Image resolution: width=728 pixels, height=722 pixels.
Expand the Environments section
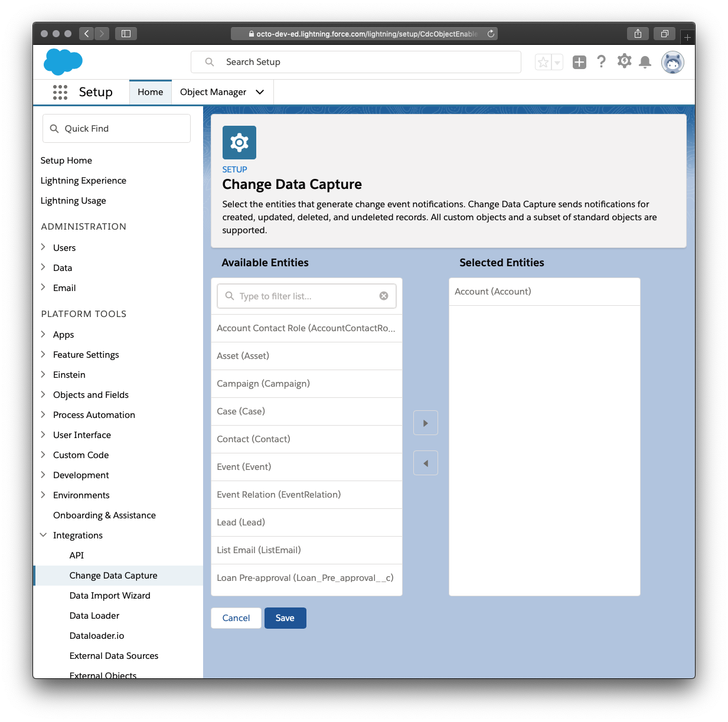[43, 495]
